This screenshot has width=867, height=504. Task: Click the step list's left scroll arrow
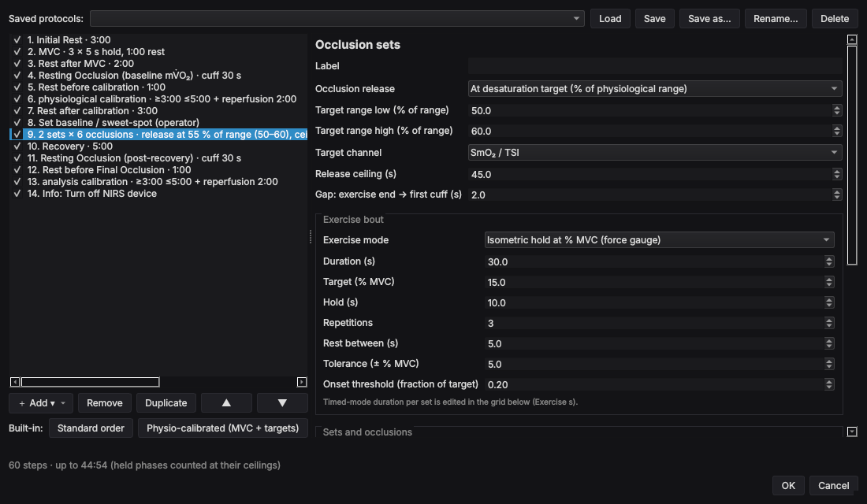pyautogui.click(x=15, y=382)
